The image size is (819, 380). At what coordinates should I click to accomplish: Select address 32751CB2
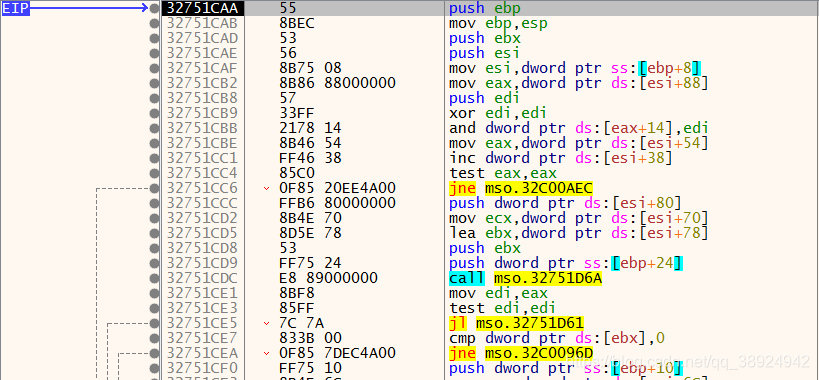pos(202,84)
